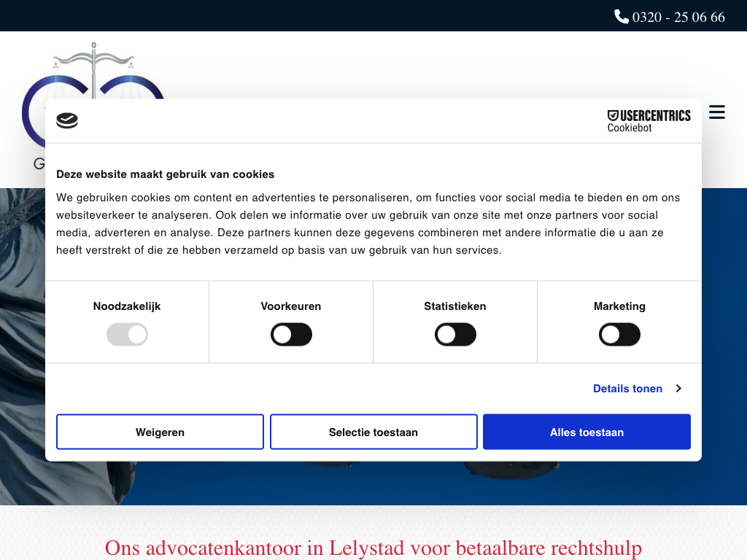Toggle the Noodzakelijk cookies switch
Viewport: 747px width, 560px height.
point(127,335)
